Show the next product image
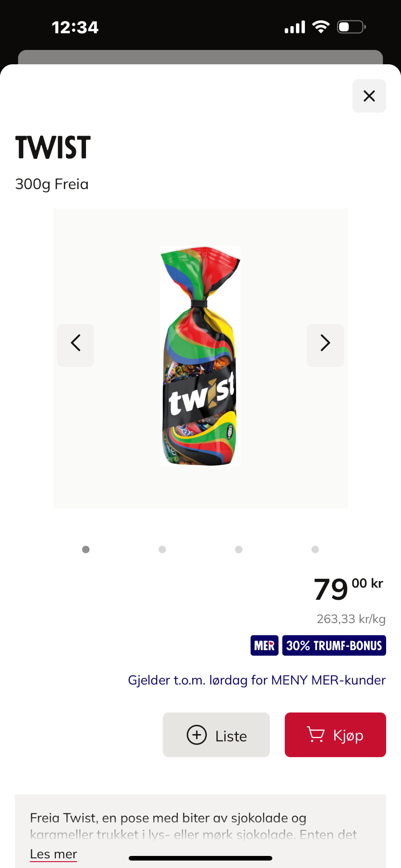 point(325,345)
